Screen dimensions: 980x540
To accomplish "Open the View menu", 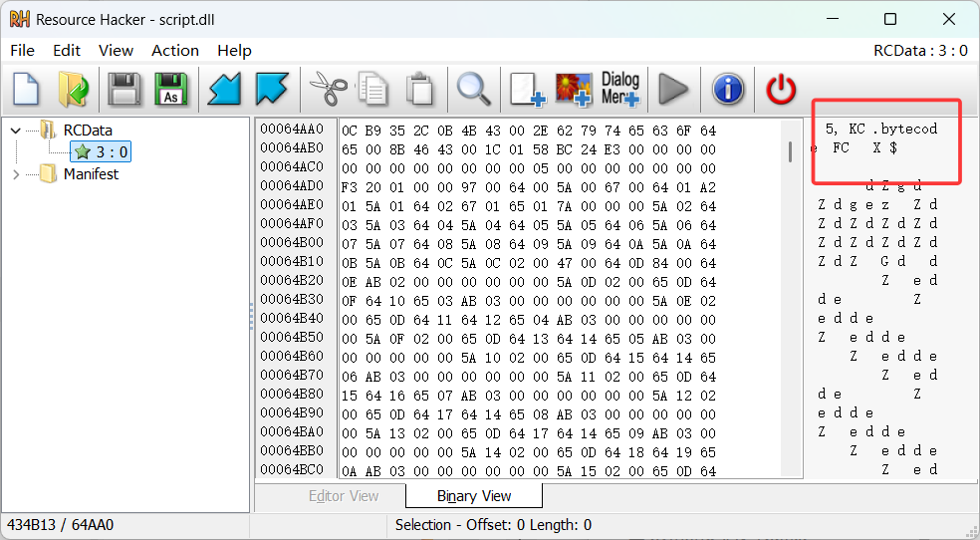I will pyautogui.click(x=116, y=51).
